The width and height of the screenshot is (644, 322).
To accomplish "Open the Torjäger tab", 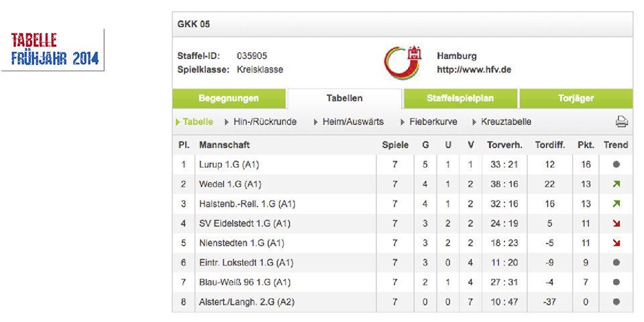I will 576,98.
